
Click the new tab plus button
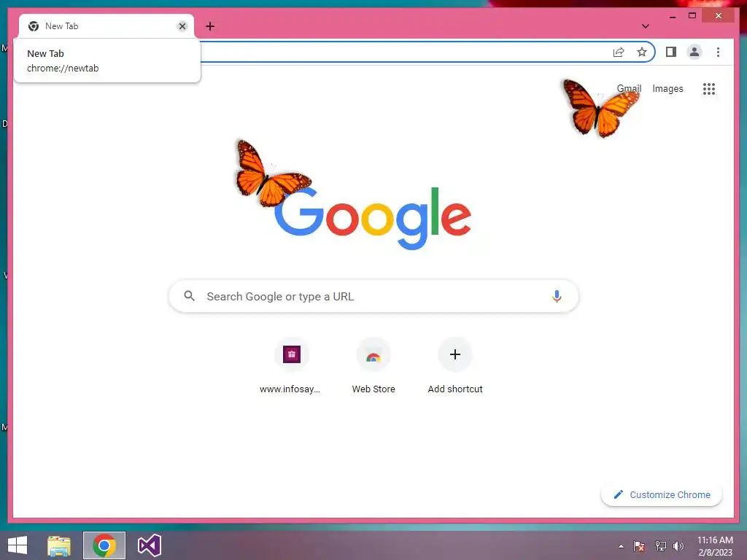tap(210, 26)
